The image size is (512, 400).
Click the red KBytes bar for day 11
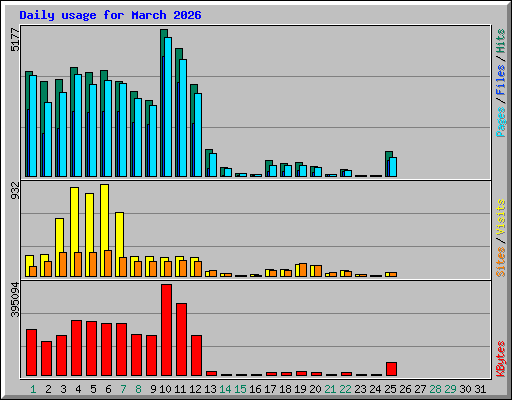tap(181, 339)
